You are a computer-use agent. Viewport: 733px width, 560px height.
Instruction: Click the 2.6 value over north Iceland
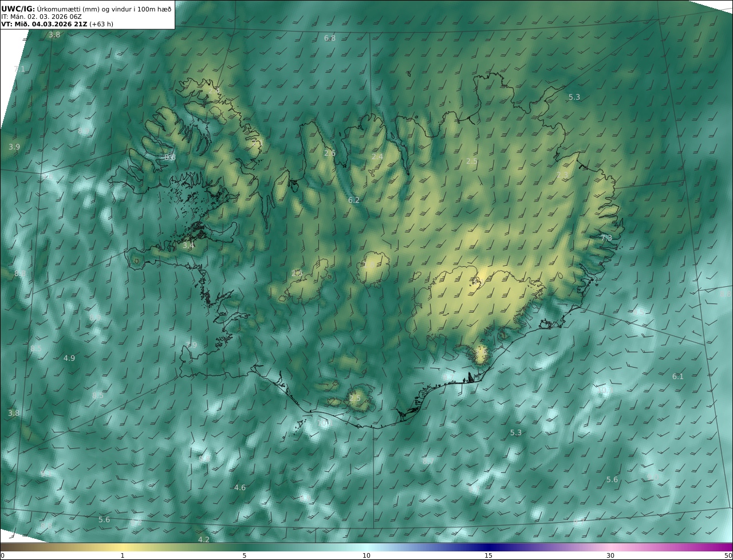pos(330,153)
